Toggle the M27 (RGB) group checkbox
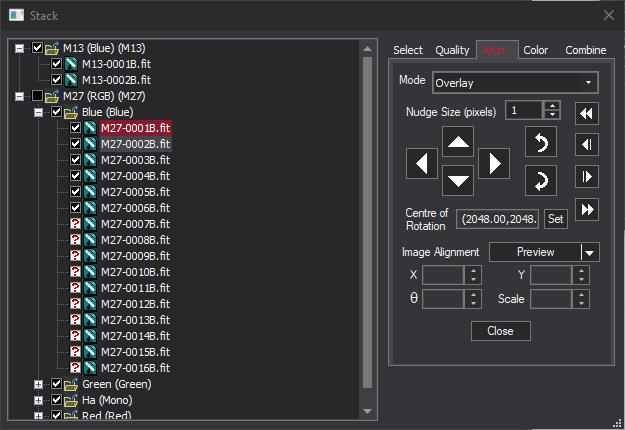This screenshot has width=625, height=430. 38,96
